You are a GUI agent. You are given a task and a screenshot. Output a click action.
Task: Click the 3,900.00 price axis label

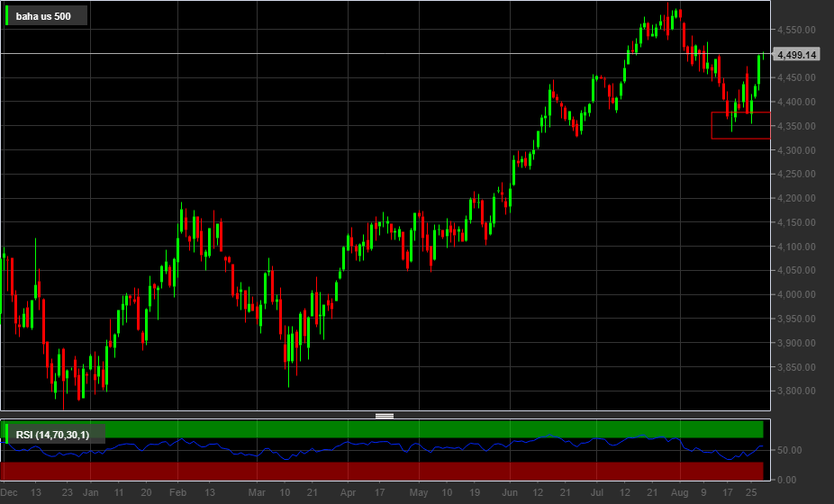(796, 343)
